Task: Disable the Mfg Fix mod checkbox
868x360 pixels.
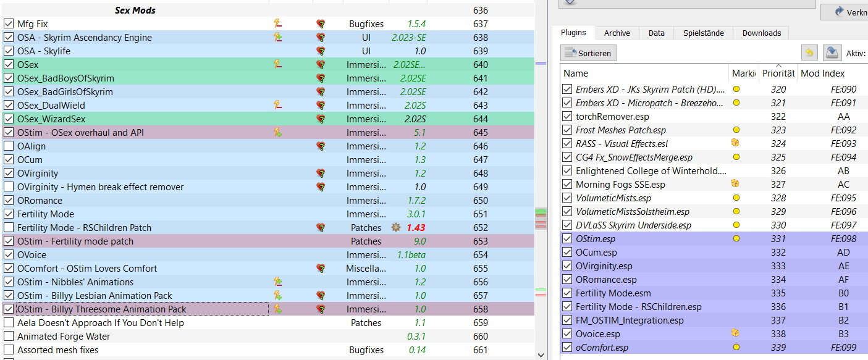Action: tap(9, 24)
